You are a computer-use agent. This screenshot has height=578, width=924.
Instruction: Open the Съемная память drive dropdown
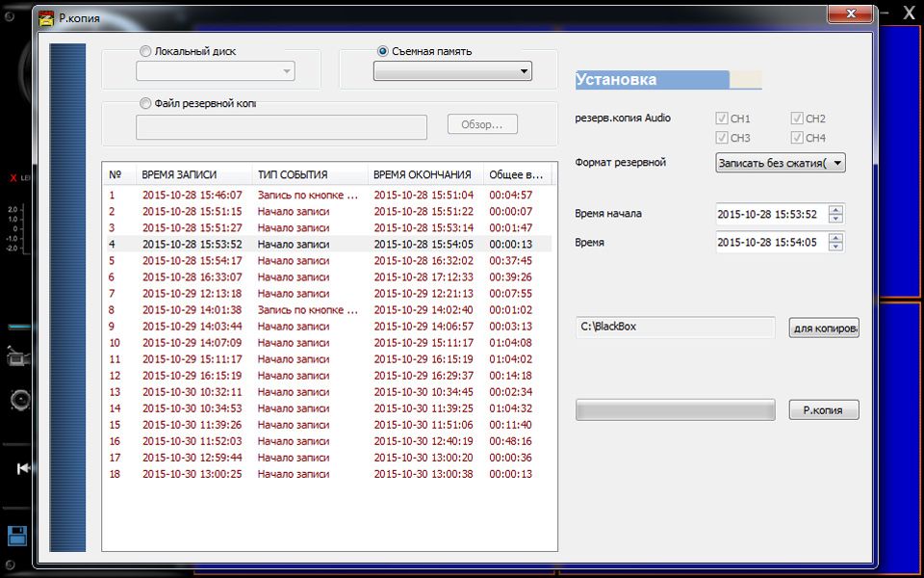(452, 71)
